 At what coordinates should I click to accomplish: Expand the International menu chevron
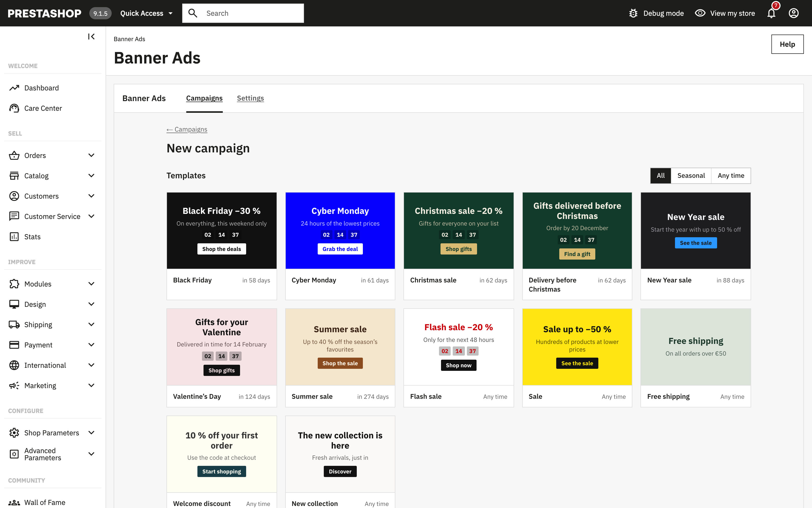pos(91,365)
